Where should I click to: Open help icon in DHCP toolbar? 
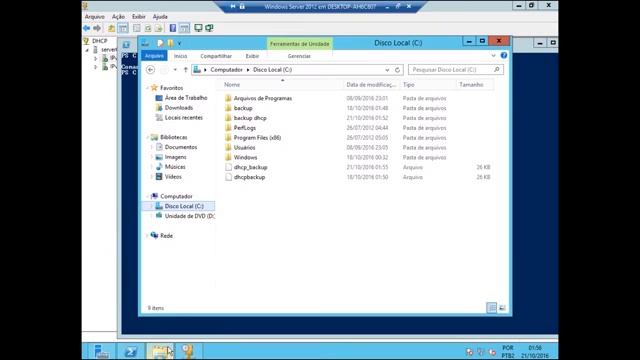coord(173,28)
